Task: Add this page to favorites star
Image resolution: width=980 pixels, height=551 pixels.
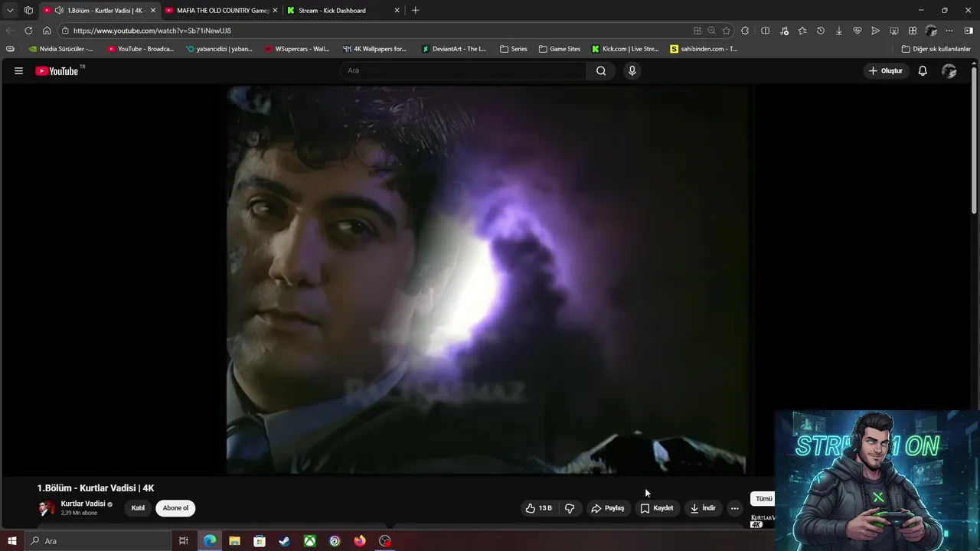Action: pyautogui.click(x=726, y=31)
